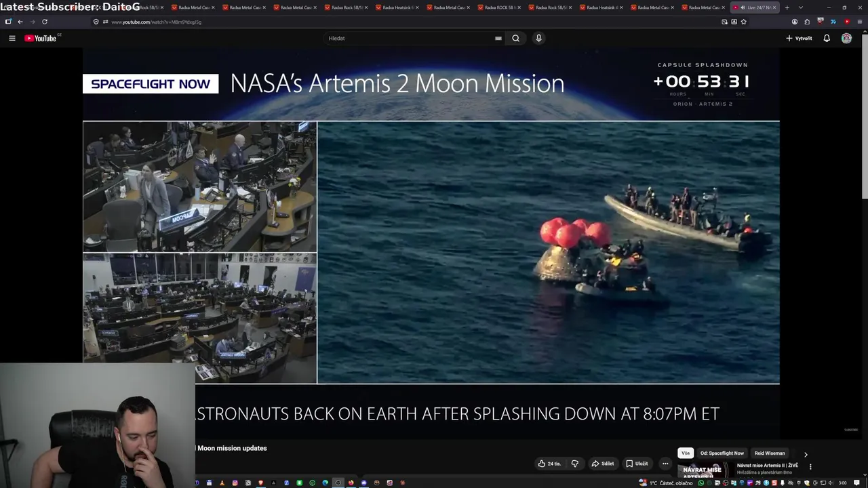Click the ASTRONAUTS BACK ON EARTH news ticker
Image resolution: width=868 pixels, height=488 pixels.
pyautogui.click(x=457, y=413)
